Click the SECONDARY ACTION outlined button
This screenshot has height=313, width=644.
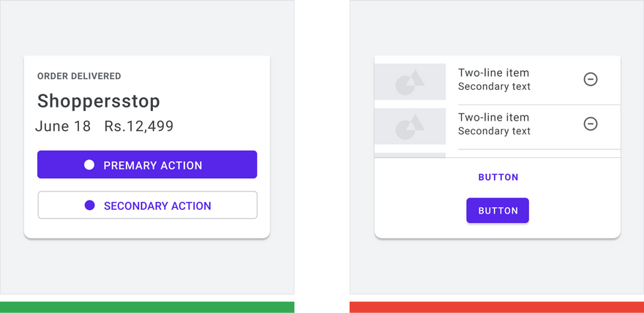click(x=147, y=205)
